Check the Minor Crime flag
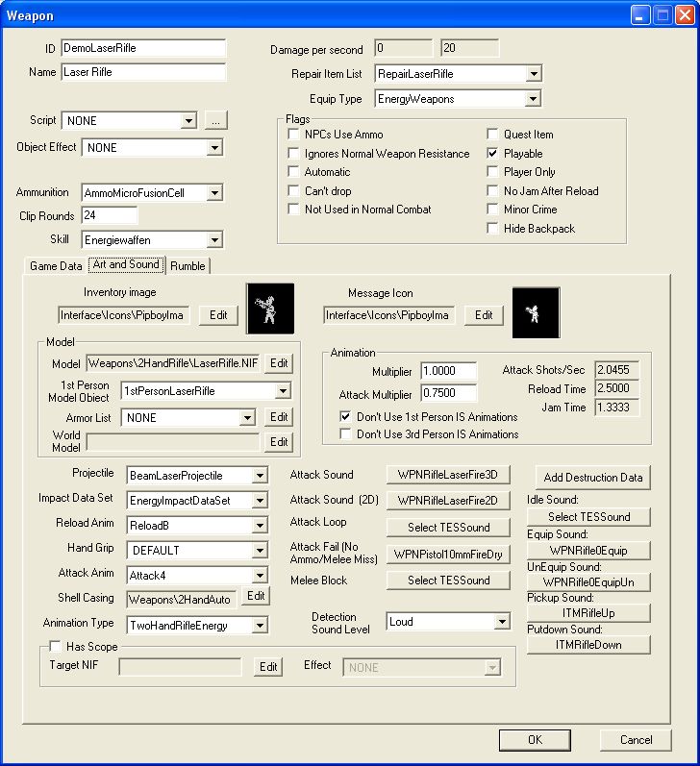The width and height of the screenshot is (700, 766). 492,210
